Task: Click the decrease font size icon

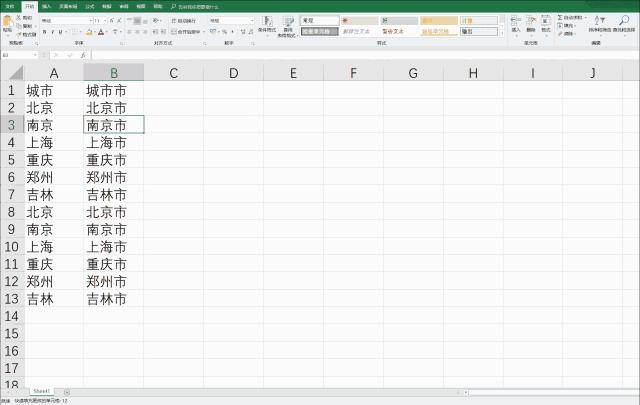Action: point(119,20)
